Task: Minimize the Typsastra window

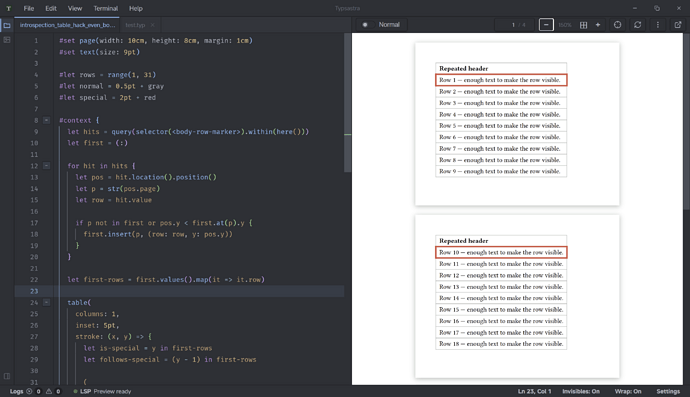Action: point(635,8)
